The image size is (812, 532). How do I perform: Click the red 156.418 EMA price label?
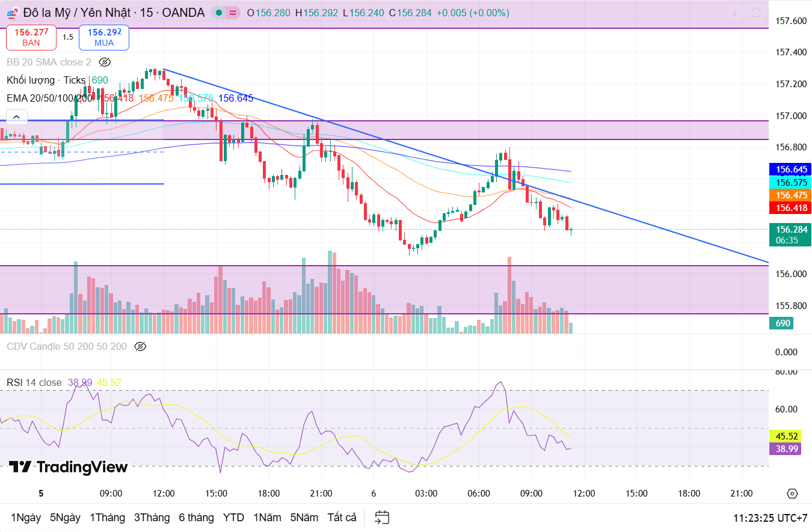tap(790, 208)
